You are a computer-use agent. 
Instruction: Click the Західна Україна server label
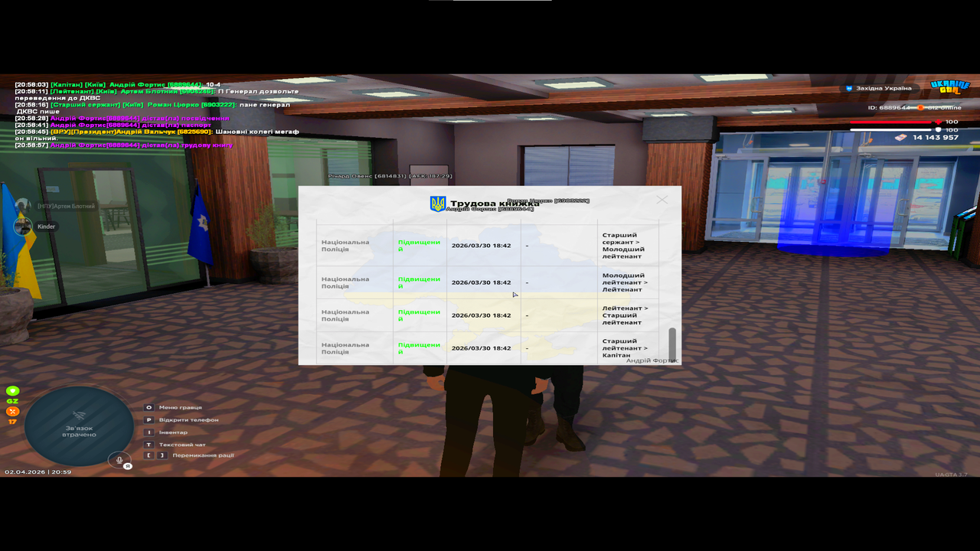tap(884, 89)
